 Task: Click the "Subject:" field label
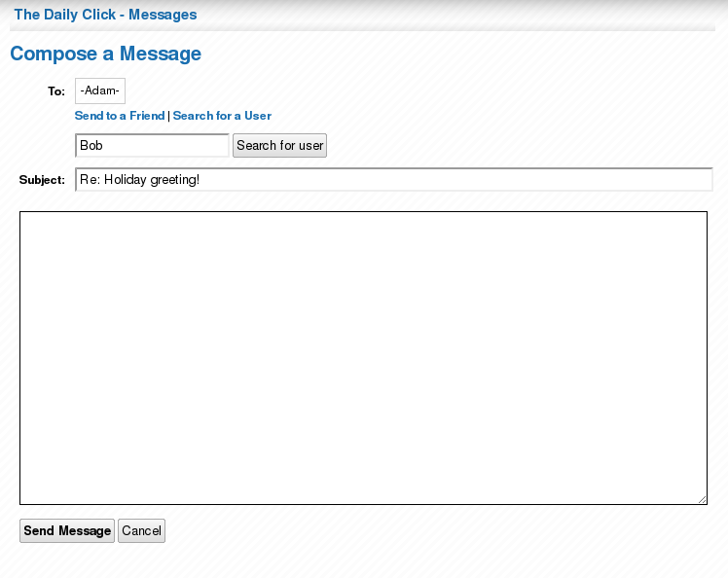(x=42, y=180)
